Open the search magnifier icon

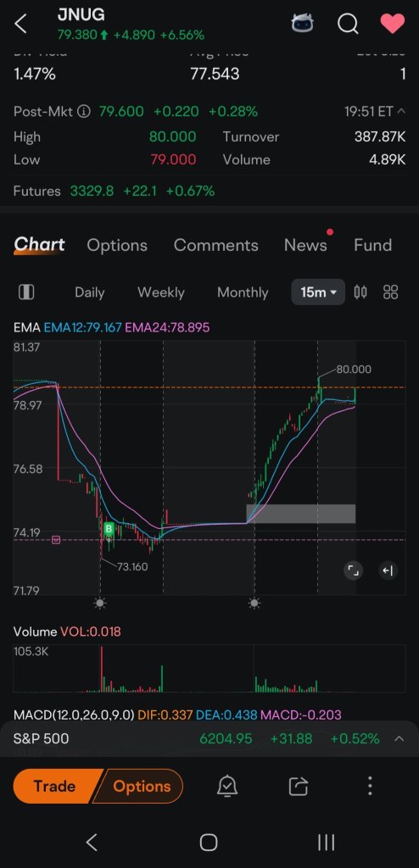[x=348, y=24]
